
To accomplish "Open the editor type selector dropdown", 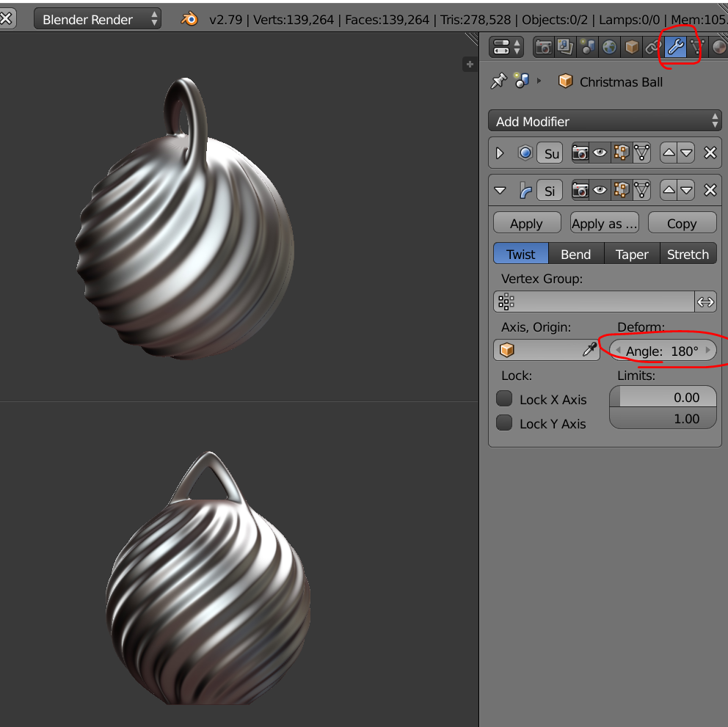I will [x=506, y=47].
